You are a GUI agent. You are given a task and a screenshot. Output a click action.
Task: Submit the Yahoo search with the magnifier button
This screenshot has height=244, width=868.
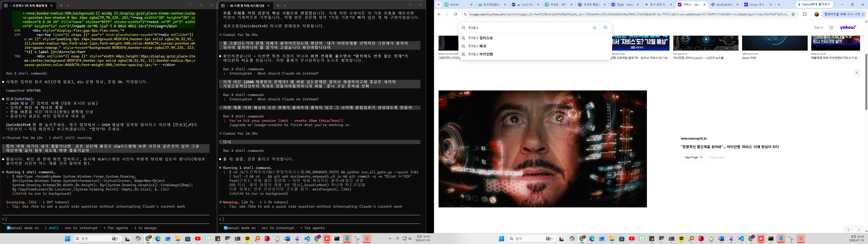click(605, 28)
